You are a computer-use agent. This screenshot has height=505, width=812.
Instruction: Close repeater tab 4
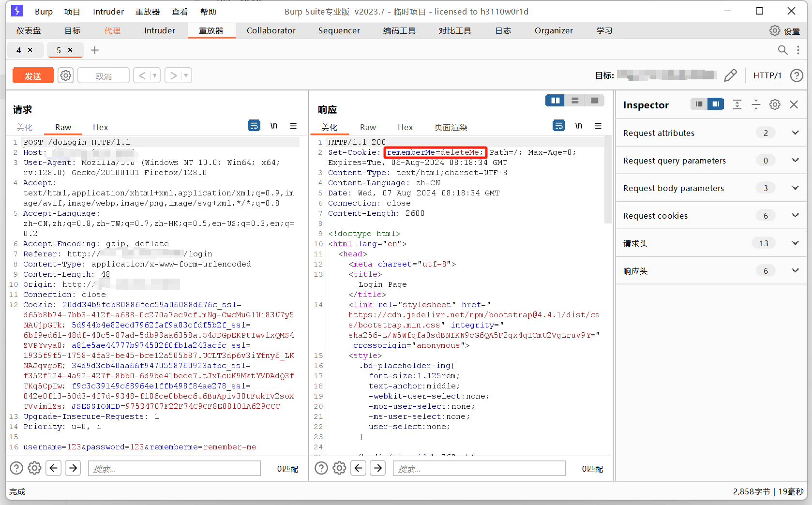[30, 50]
